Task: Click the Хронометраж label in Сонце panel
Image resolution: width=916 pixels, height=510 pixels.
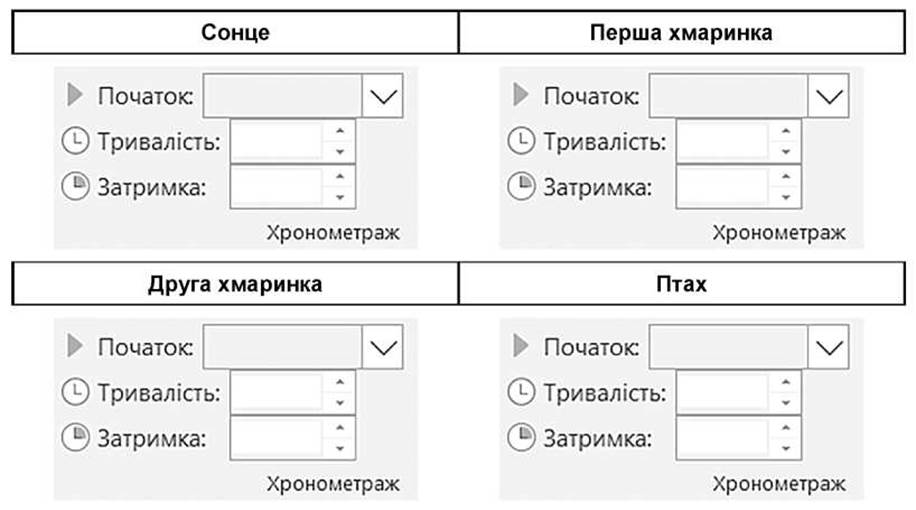Action: click(333, 233)
